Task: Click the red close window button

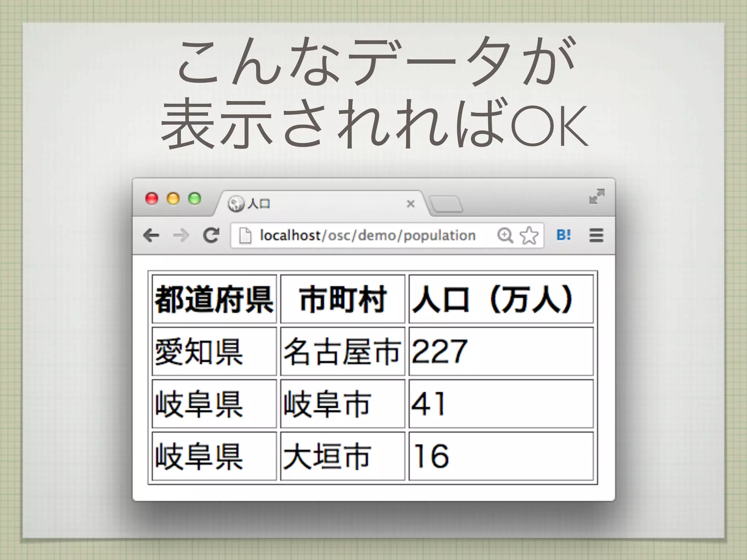Action: (x=152, y=199)
